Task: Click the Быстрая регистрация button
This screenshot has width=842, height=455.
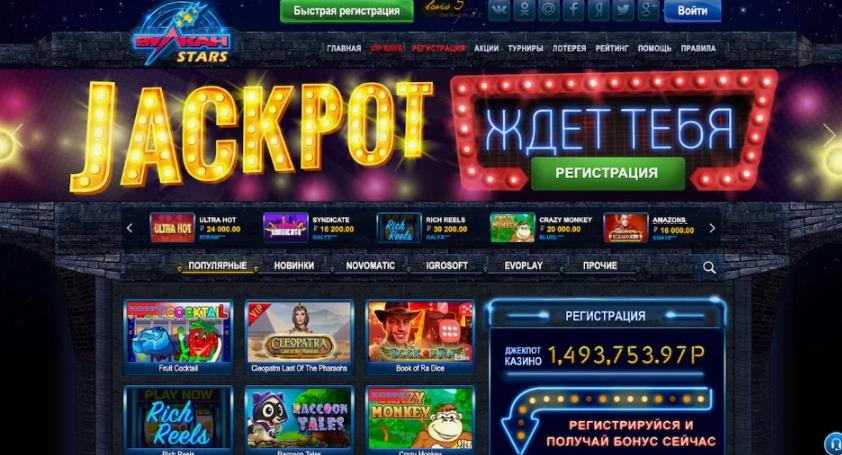Action: point(347,11)
